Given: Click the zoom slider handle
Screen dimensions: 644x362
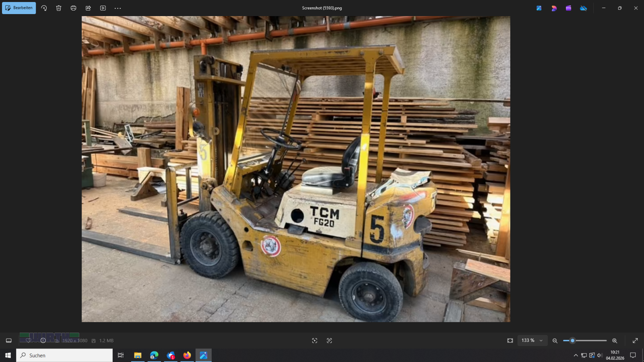Looking at the screenshot, I should (x=572, y=341).
